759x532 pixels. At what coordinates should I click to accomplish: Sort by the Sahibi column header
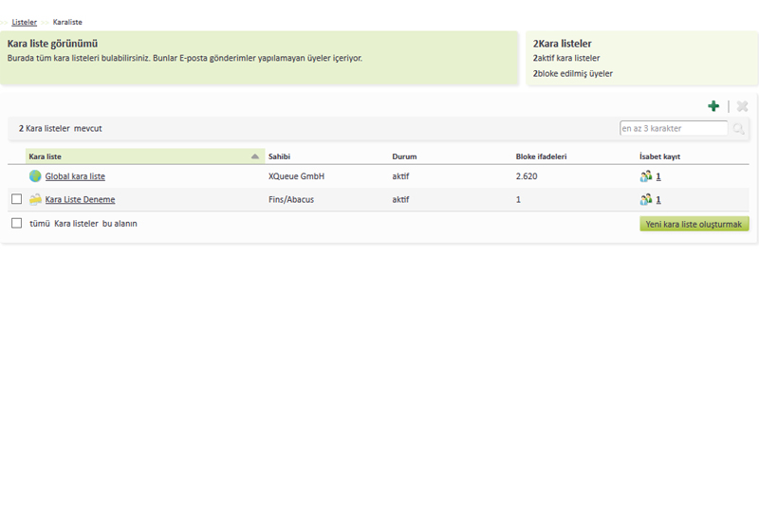[279, 156]
